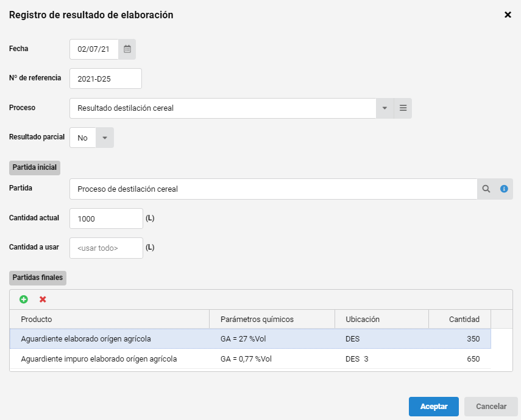Click the Partida input field
The width and height of the screenshot is (521, 420).
(x=274, y=189)
